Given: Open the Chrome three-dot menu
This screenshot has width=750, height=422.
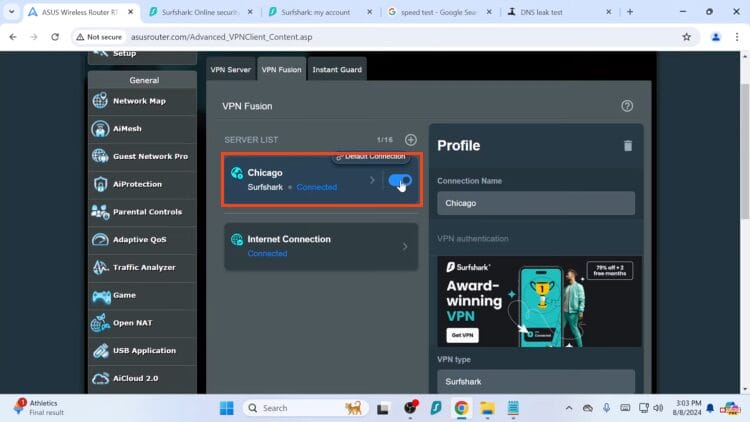Looking at the screenshot, I should tap(737, 37).
